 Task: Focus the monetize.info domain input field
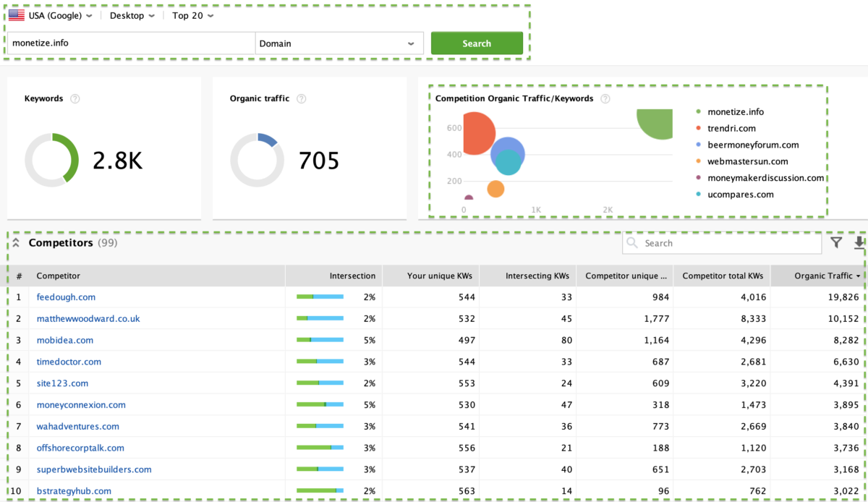(132, 43)
